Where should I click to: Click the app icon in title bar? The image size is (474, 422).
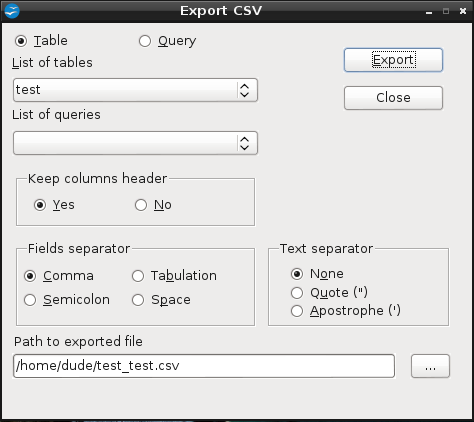(12, 11)
